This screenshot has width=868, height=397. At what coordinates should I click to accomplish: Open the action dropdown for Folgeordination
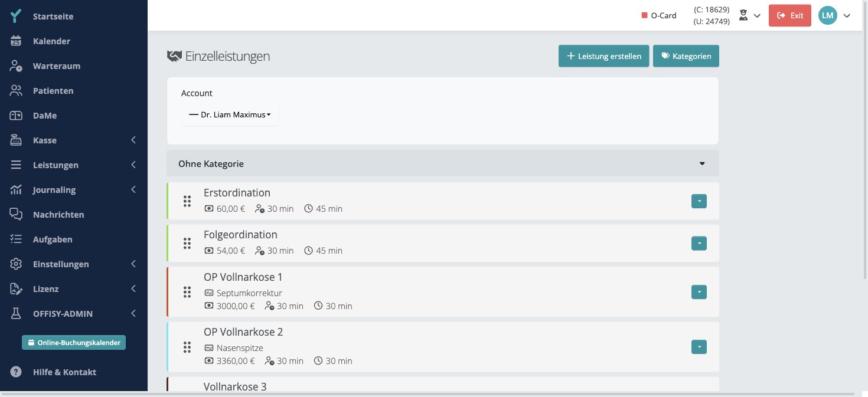pos(699,243)
